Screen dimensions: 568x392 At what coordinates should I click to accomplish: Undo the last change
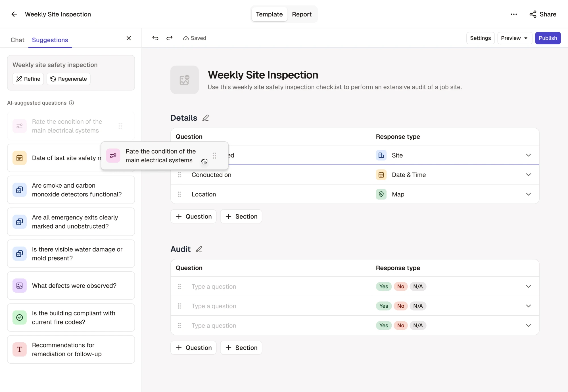click(155, 38)
